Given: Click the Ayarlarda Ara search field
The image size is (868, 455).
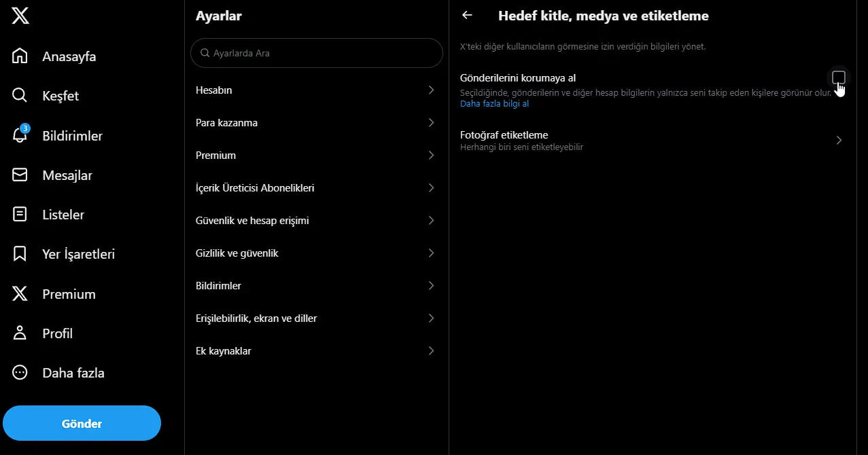Looking at the screenshot, I should click(316, 52).
